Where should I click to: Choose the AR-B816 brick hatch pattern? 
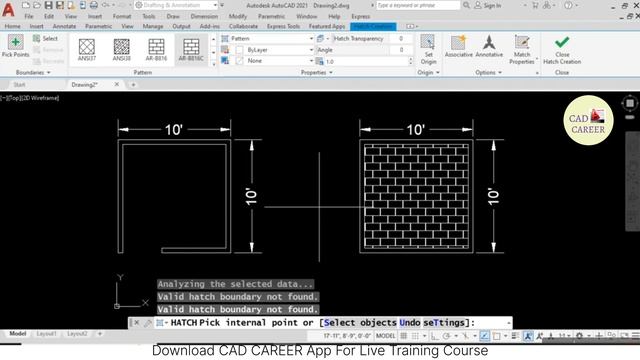(156, 49)
